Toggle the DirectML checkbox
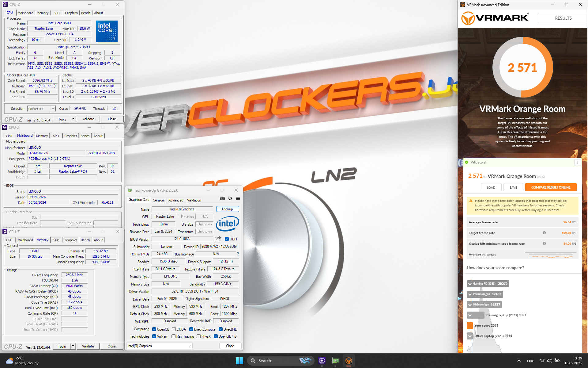 [x=221, y=329]
